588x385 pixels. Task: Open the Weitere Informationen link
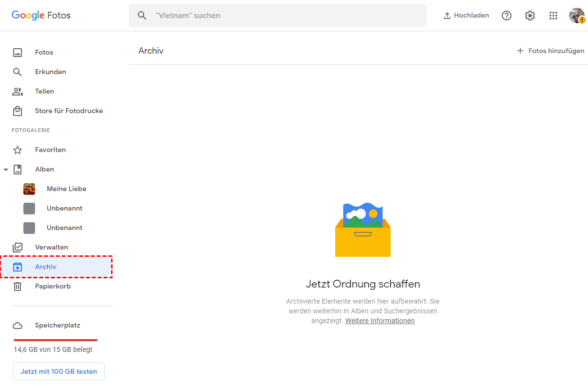pos(380,321)
